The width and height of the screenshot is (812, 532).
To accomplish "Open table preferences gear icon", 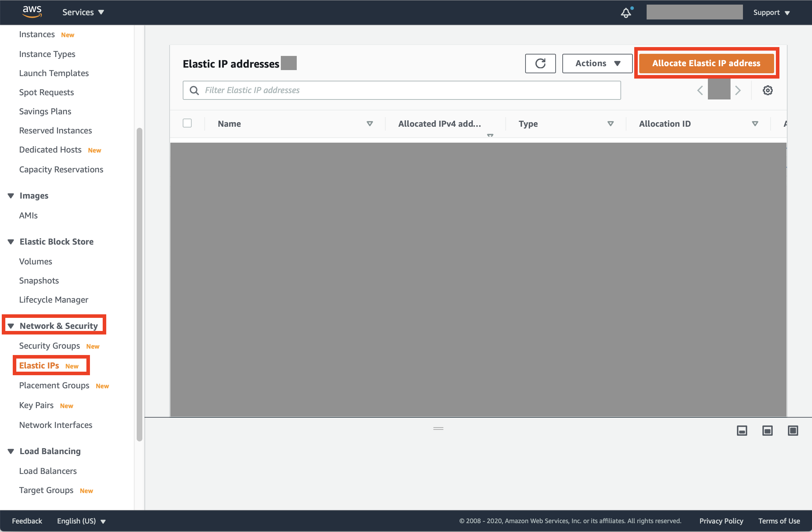I will 767,90.
